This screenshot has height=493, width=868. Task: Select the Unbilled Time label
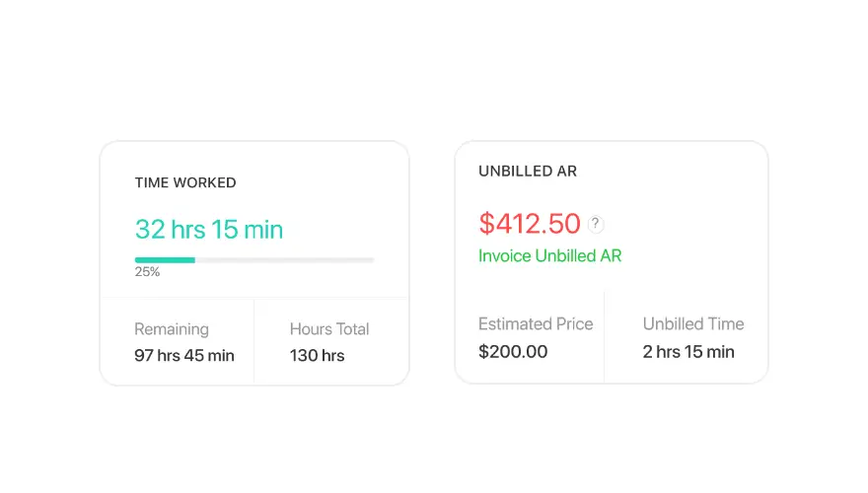pyautogui.click(x=693, y=323)
